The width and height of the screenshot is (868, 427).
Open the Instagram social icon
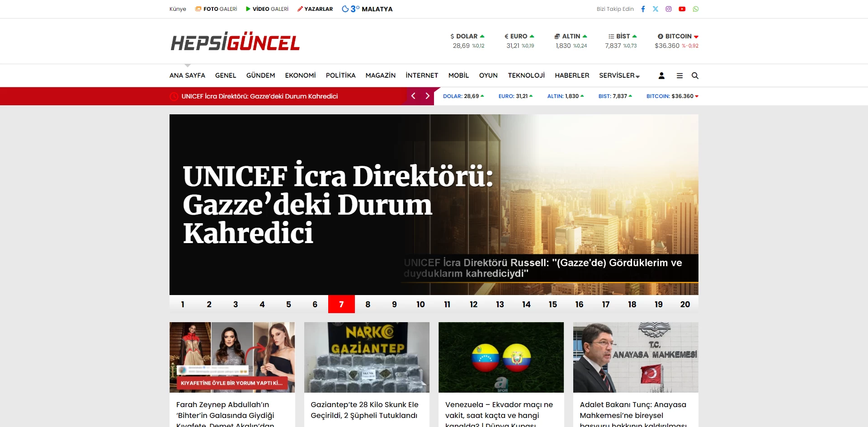[x=669, y=9]
